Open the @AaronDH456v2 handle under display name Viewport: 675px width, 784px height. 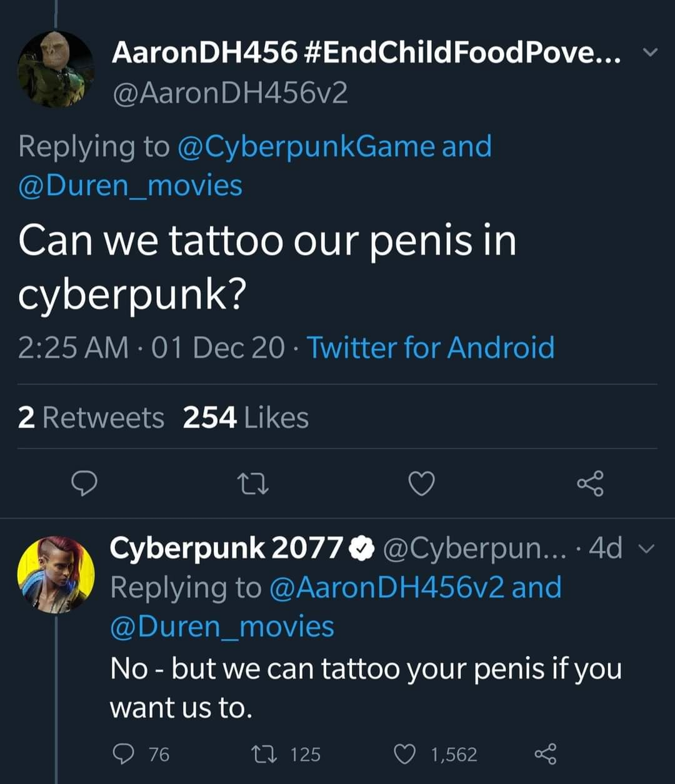pyautogui.click(x=229, y=94)
